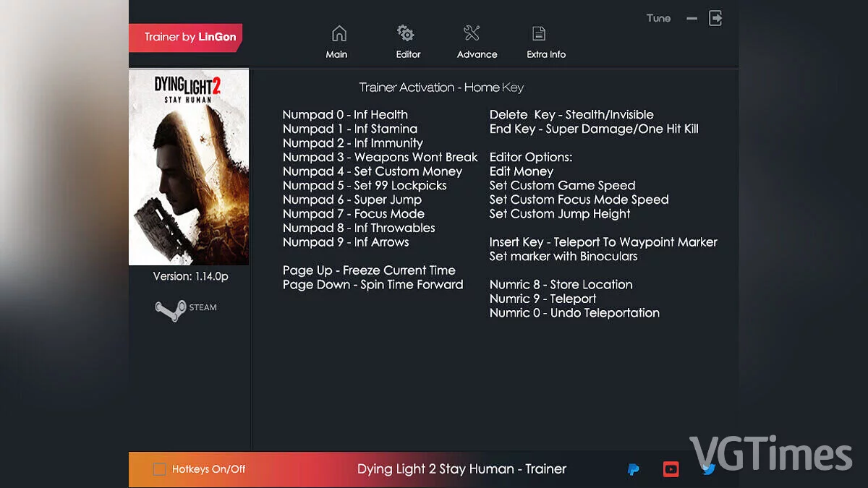Screen dimensions: 868x488
Task: Click the exit arrow icon at top right
Action: pyautogui.click(x=715, y=18)
